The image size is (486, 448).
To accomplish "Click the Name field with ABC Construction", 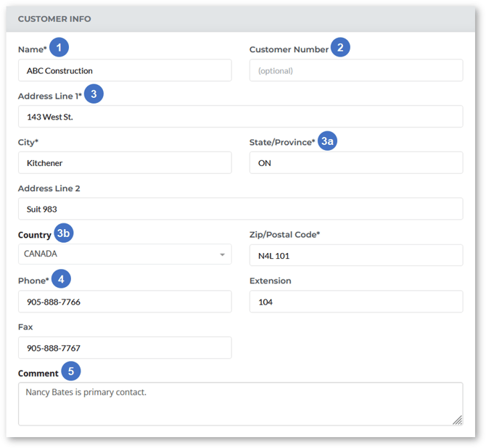I will click(125, 71).
